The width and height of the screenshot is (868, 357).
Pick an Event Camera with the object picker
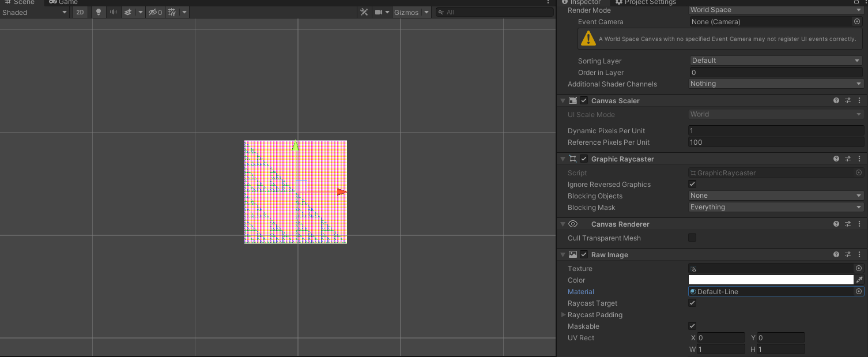858,21
